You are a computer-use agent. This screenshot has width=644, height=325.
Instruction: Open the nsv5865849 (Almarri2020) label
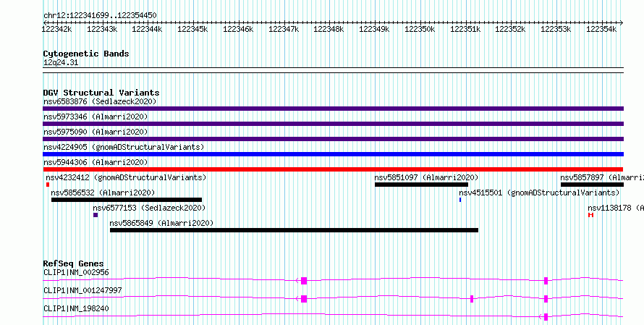[162, 223]
